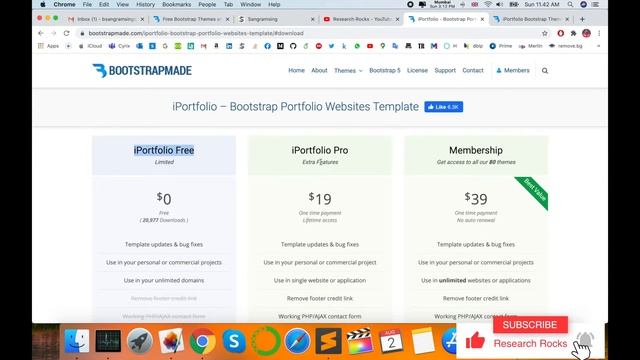
Task: Open the Prime bookmark
Action: [x=501, y=46]
